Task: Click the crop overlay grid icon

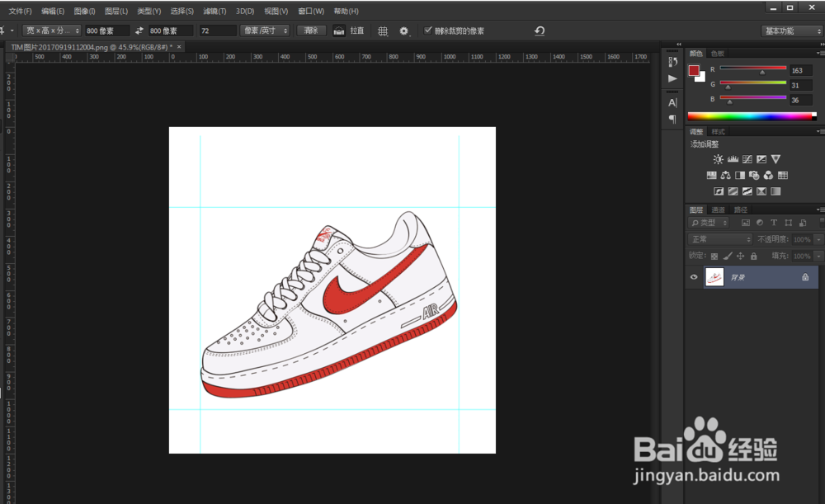Action: (x=383, y=31)
